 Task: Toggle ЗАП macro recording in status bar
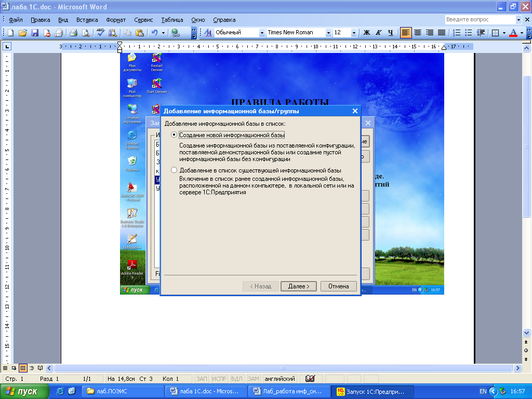pos(202,379)
